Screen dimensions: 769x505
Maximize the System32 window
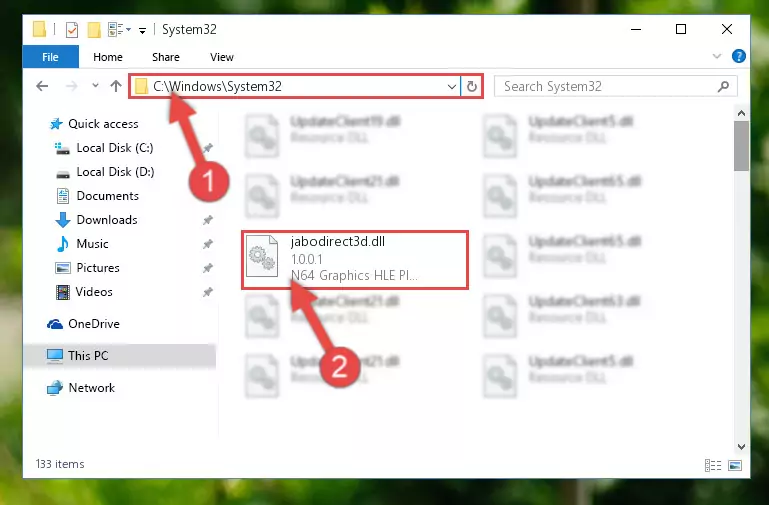tap(681, 29)
